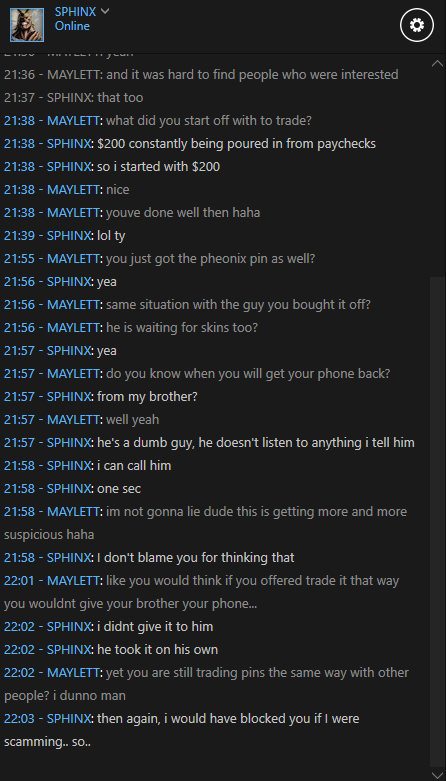
Task: Click the SPHINX name in the header
Action: point(75,12)
